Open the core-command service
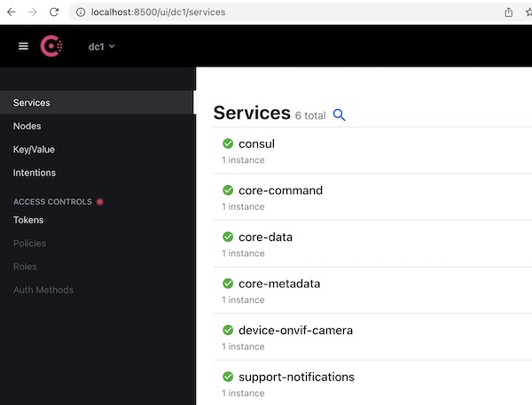Screen dimensions: 532x405 (x=280, y=191)
